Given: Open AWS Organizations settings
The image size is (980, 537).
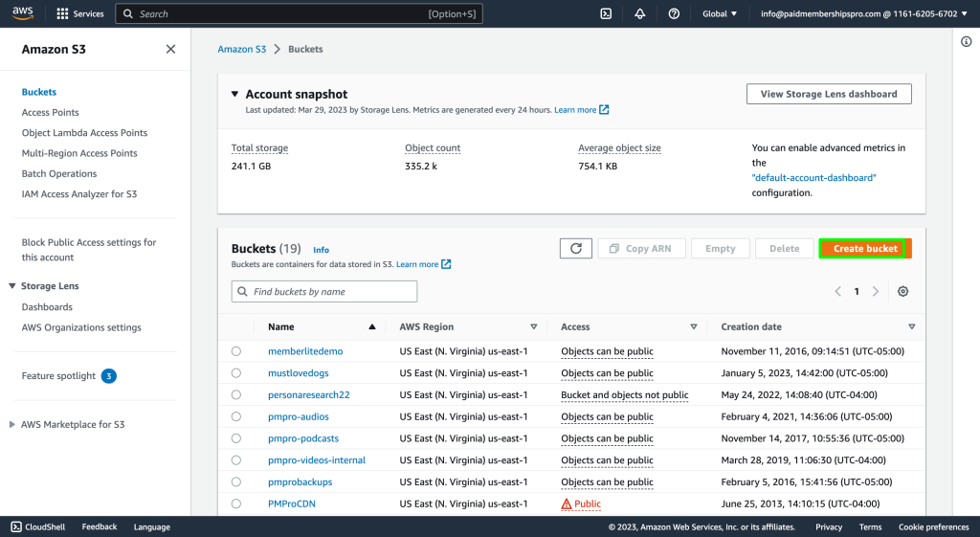Looking at the screenshot, I should (x=81, y=327).
